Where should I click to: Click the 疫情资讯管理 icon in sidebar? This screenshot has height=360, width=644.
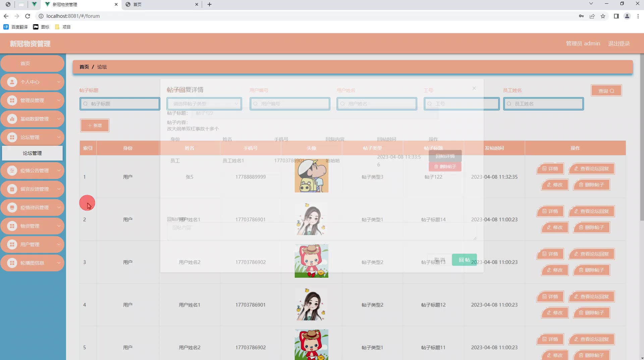point(12,208)
